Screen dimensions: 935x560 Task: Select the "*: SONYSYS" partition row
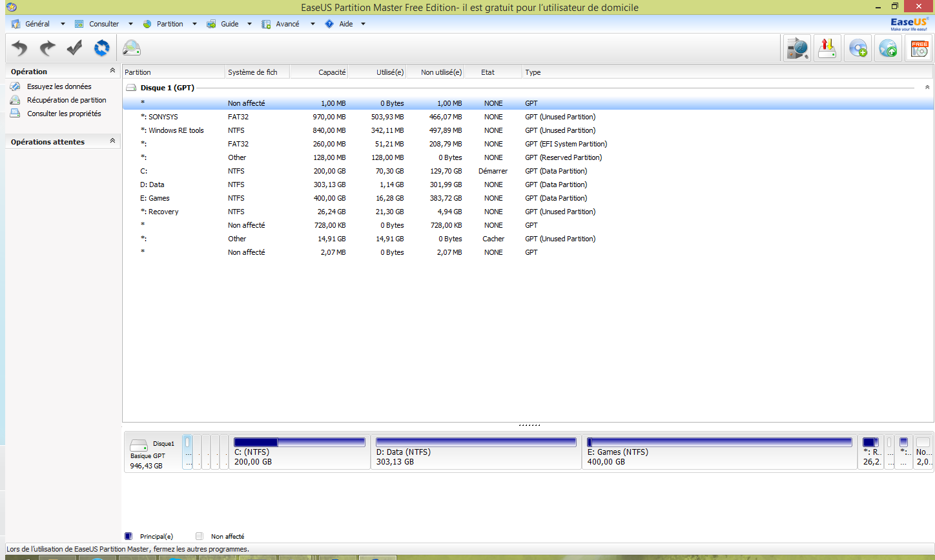point(528,117)
